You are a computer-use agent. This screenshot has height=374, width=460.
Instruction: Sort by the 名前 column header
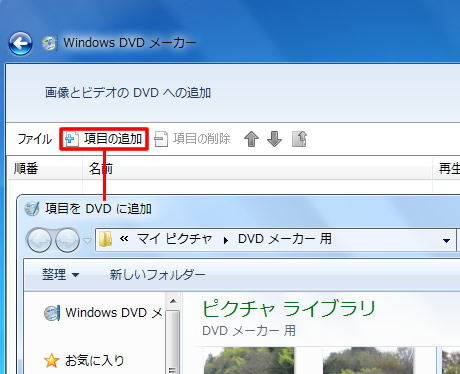257,168
